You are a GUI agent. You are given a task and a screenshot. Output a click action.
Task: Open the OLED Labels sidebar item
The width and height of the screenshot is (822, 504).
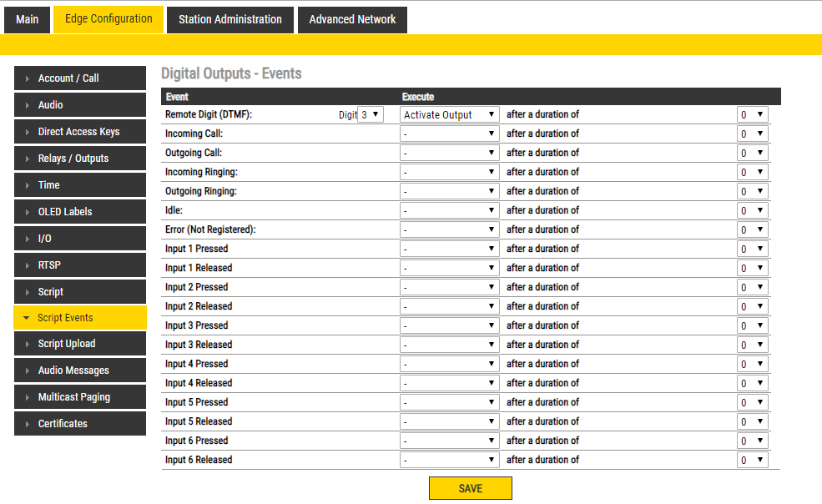(80, 212)
